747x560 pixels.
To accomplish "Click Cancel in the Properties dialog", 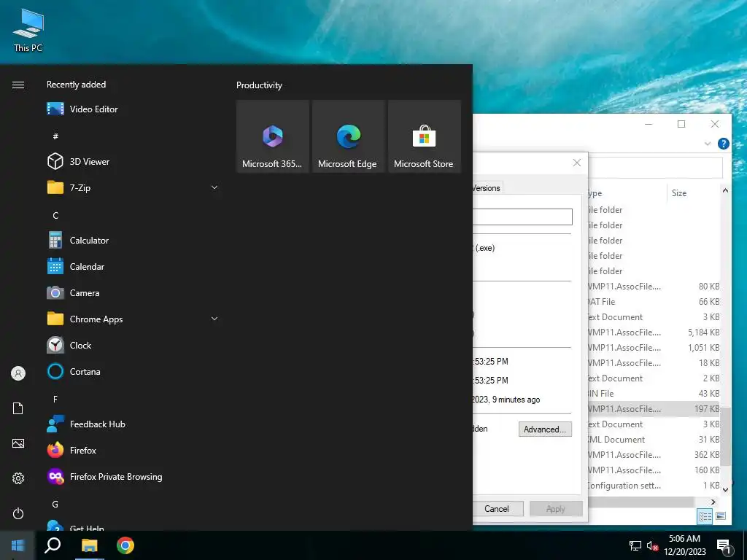I will (x=498, y=508).
